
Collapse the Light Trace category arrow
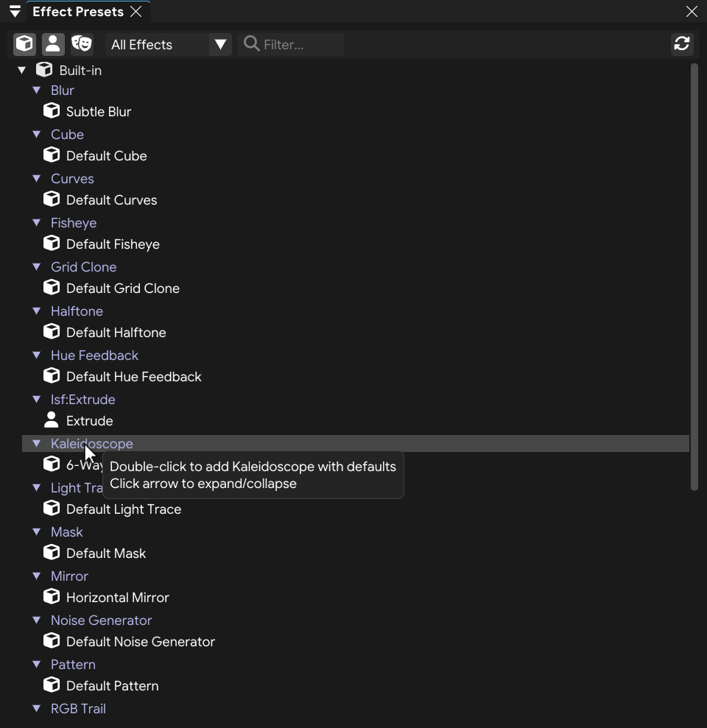click(37, 487)
